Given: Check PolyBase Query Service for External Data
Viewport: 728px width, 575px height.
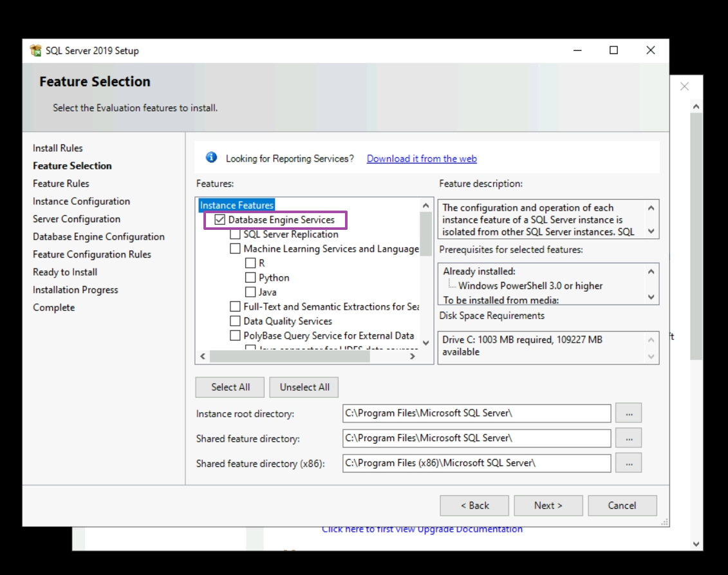Looking at the screenshot, I should pos(235,335).
